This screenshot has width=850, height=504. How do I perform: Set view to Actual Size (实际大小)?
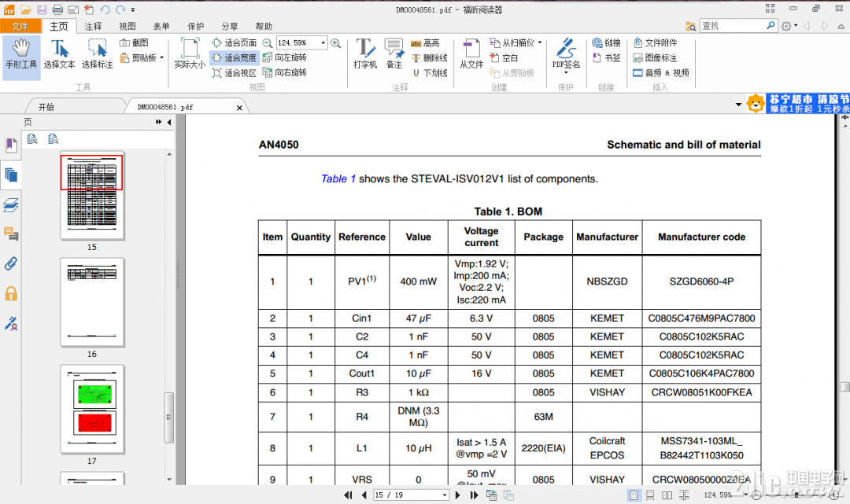[190, 54]
